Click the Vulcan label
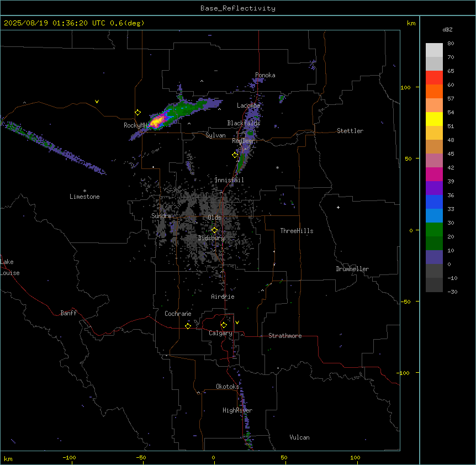 [x=300, y=437]
